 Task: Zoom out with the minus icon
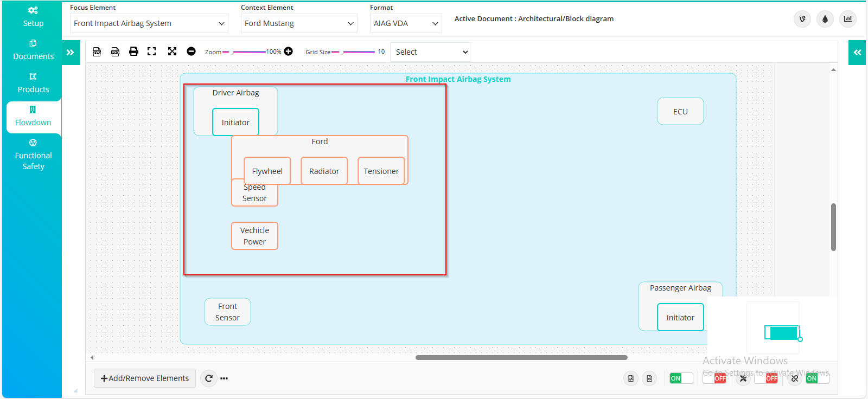click(191, 52)
